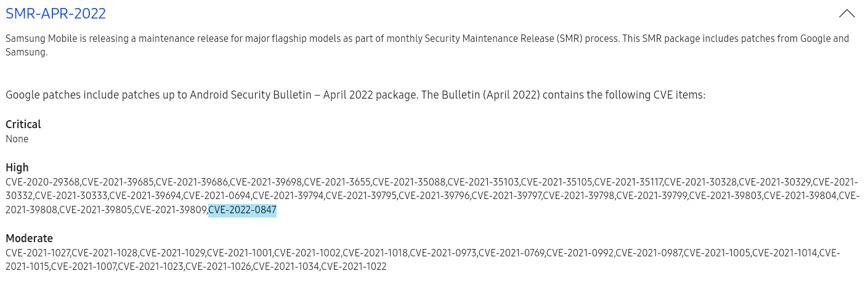The width and height of the screenshot is (868, 281).
Task: Click the Moderate severity heading
Action: [x=29, y=238]
